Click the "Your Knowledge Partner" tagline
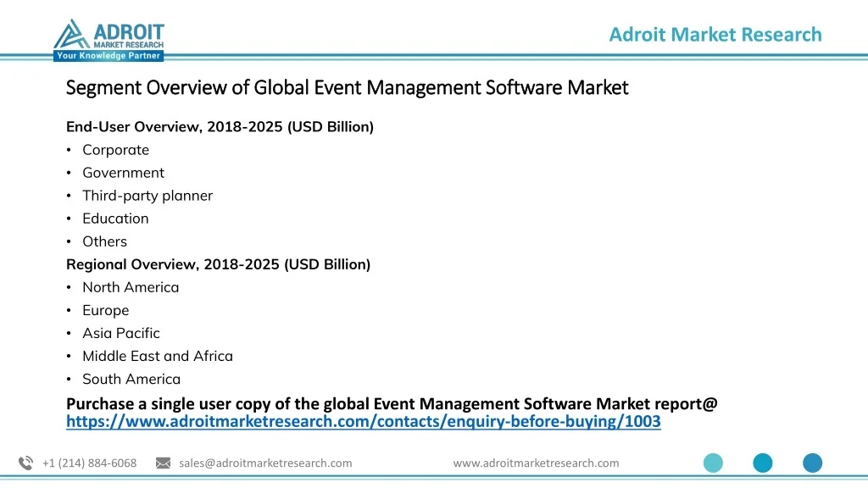Viewport: 868px width, 488px height. pos(108,56)
